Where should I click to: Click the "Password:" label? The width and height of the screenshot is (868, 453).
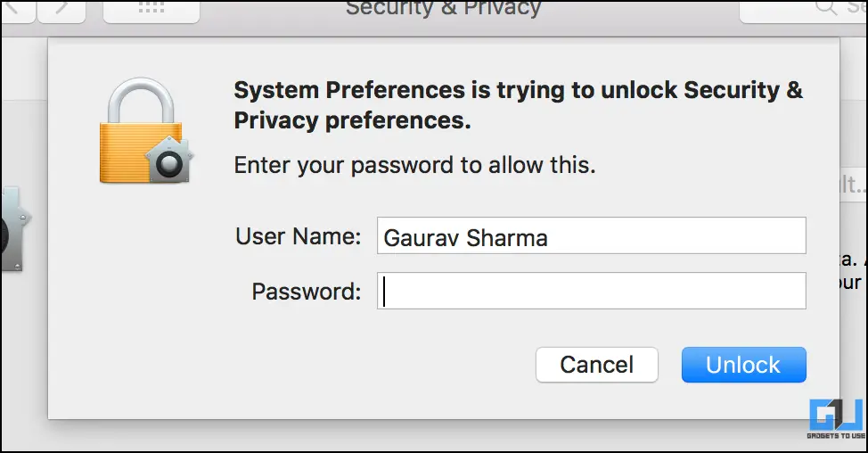coord(307,292)
